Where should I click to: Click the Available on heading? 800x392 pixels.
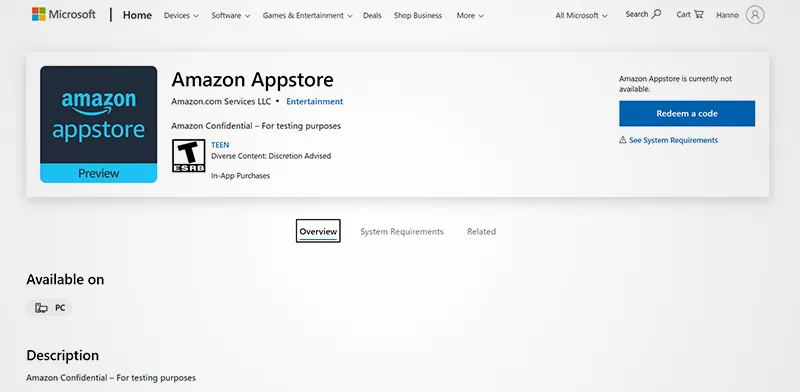tap(65, 279)
